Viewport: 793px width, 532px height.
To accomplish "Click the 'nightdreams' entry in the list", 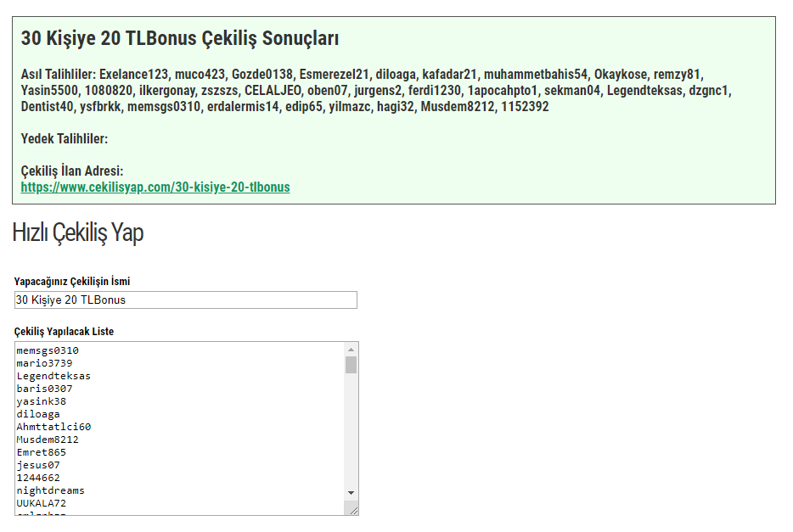I will tap(50, 490).
